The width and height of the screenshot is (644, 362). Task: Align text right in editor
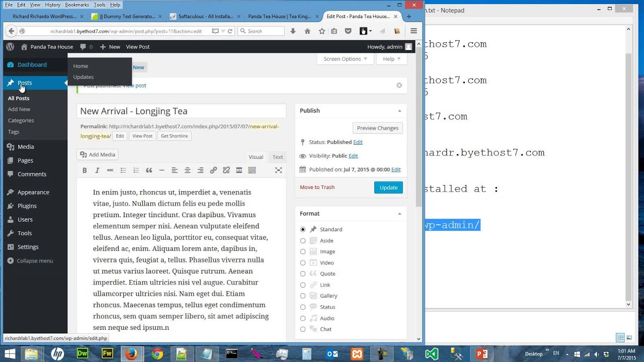pos(200,170)
